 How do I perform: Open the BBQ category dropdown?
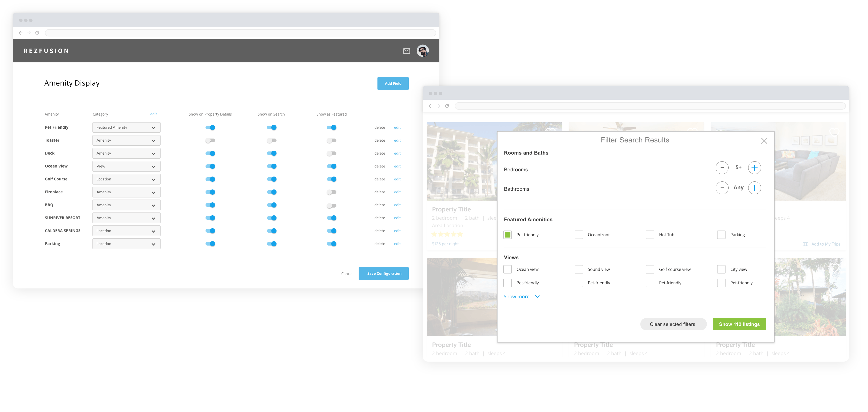point(126,205)
